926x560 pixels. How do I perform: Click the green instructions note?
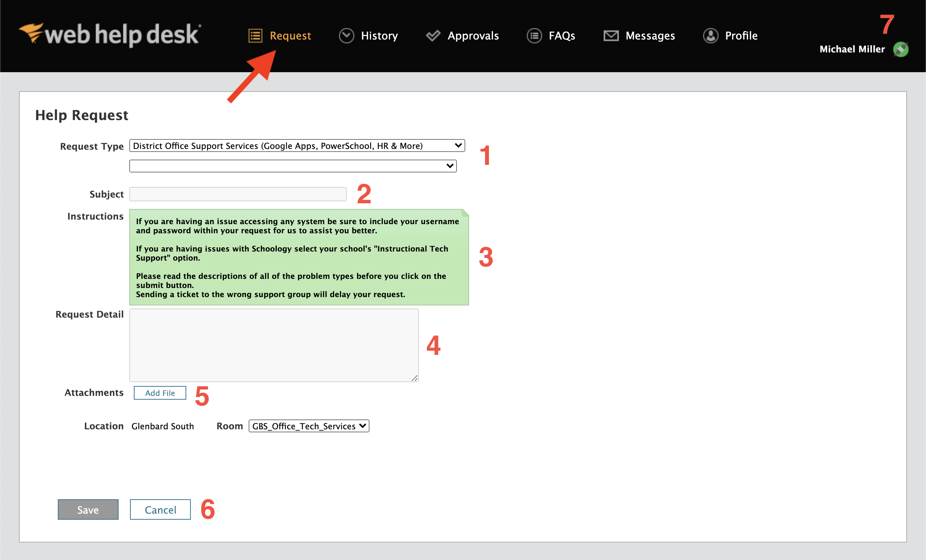pos(299,257)
